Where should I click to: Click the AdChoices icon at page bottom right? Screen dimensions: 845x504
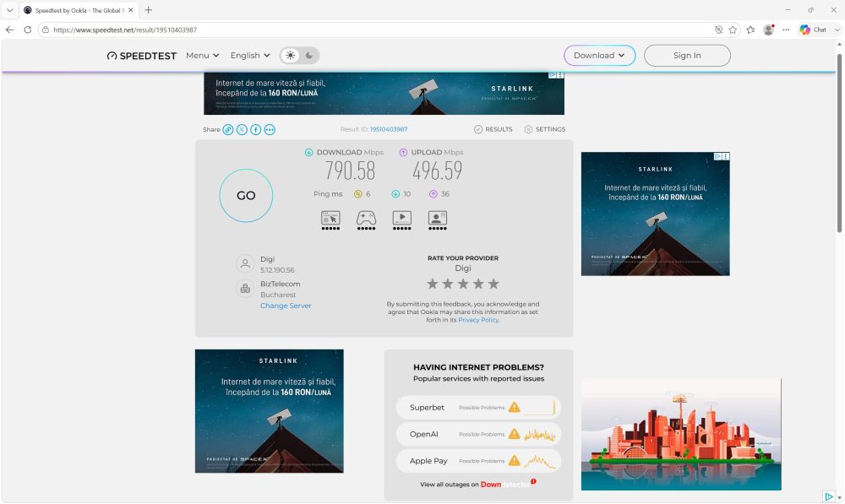coord(828,496)
